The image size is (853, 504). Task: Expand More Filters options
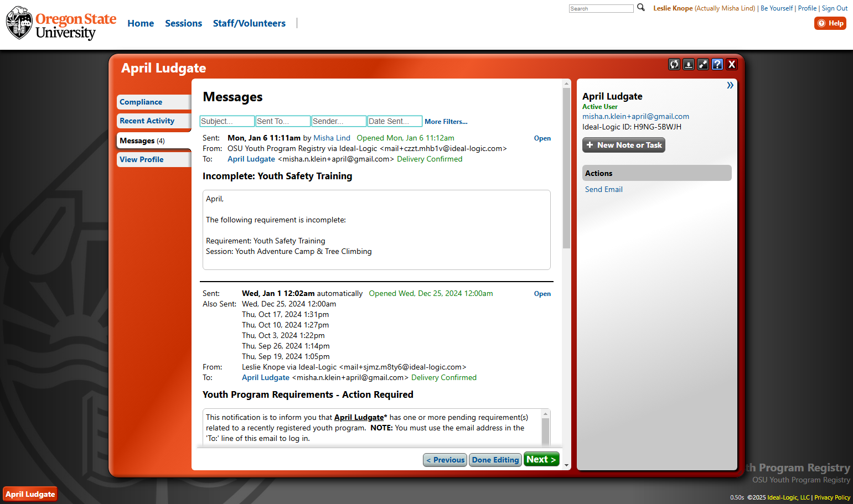[446, 122]
